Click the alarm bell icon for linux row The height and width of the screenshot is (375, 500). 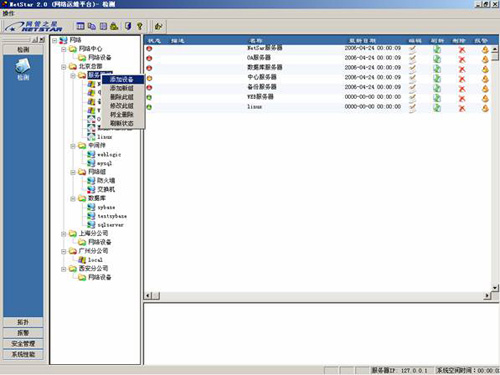pyautogui.click(x=485, y=108)
